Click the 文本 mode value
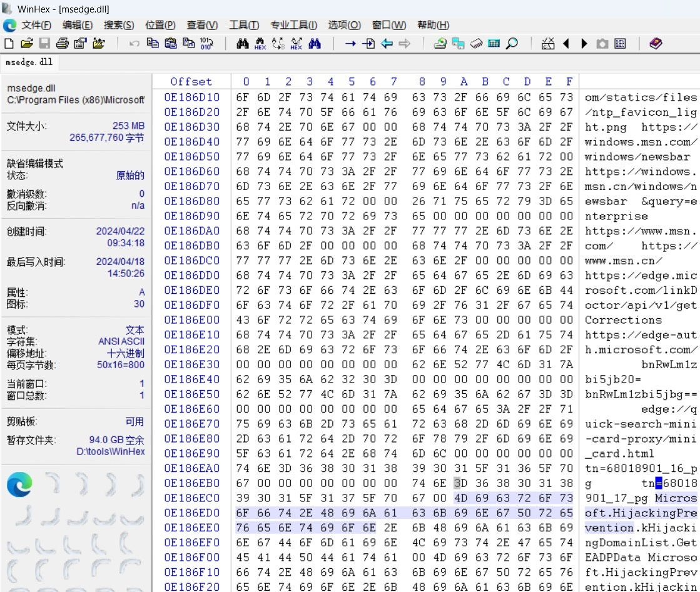The width and height of the screenshot is (700, 592). point(135,329)
